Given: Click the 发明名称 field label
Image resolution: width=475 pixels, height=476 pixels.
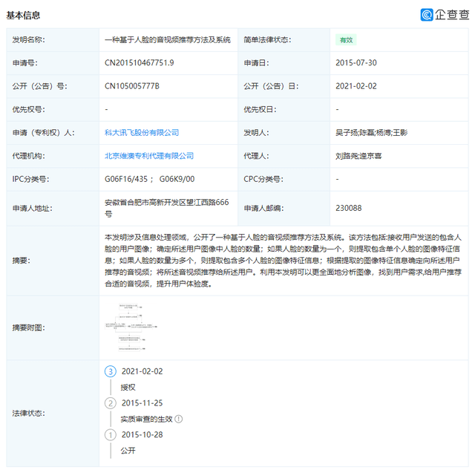Looking at the screenshot, I should [28, 40].
